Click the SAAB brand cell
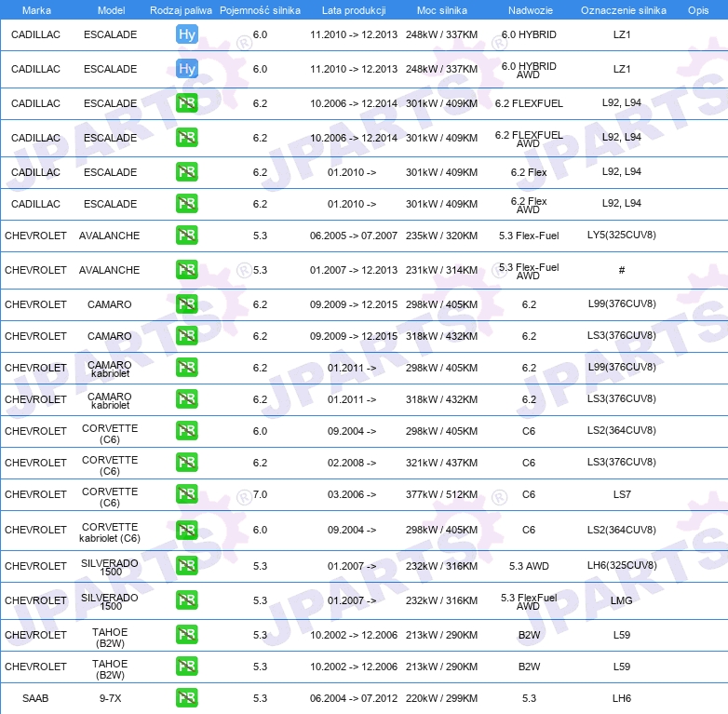The width and height of the screenshot is (728, 714). pyautogui.click(x=35, y=698)
